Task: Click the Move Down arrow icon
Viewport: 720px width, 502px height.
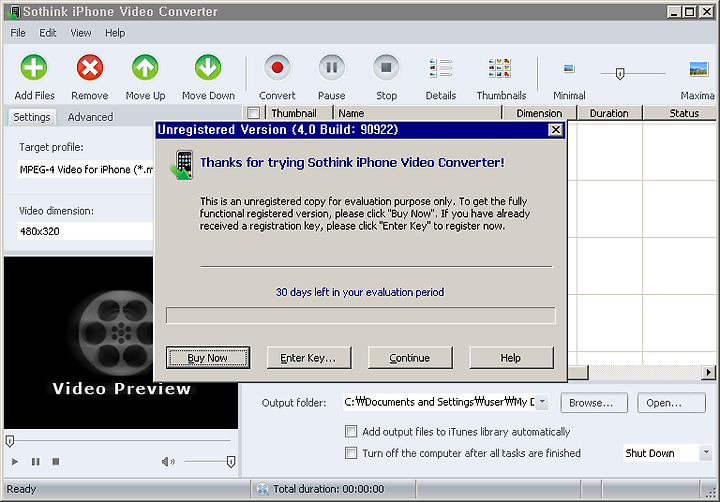Action: coord(208,68)
